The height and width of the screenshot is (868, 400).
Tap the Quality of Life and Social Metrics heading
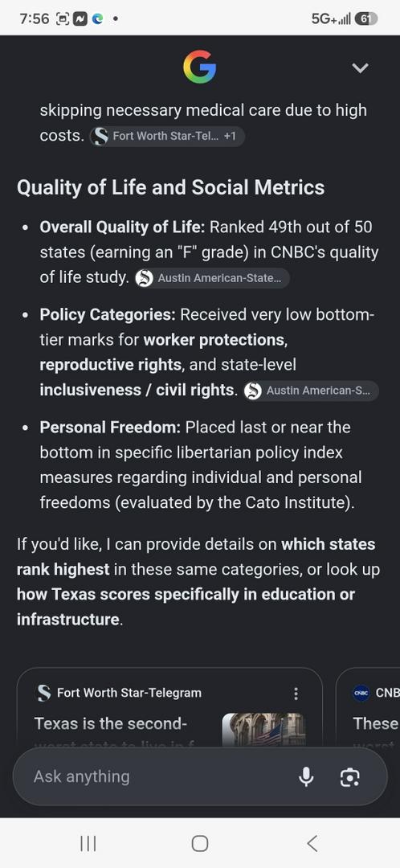click(170, 187)
